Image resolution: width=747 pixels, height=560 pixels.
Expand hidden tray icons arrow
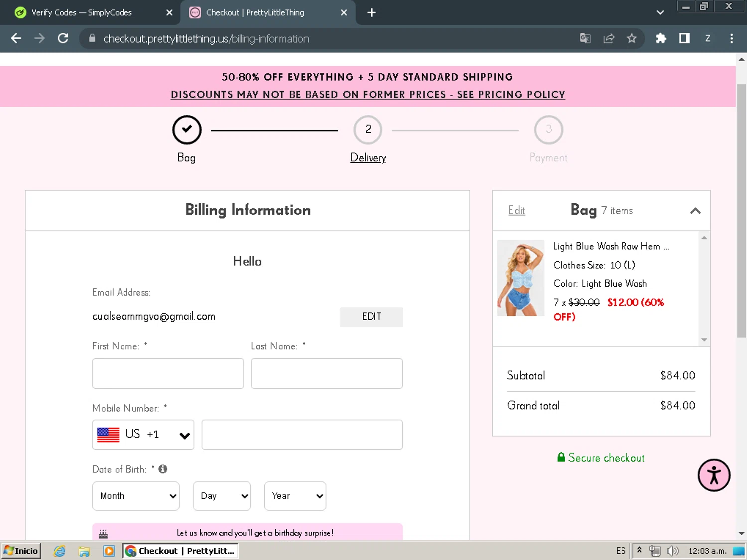[x=639, y=550]
